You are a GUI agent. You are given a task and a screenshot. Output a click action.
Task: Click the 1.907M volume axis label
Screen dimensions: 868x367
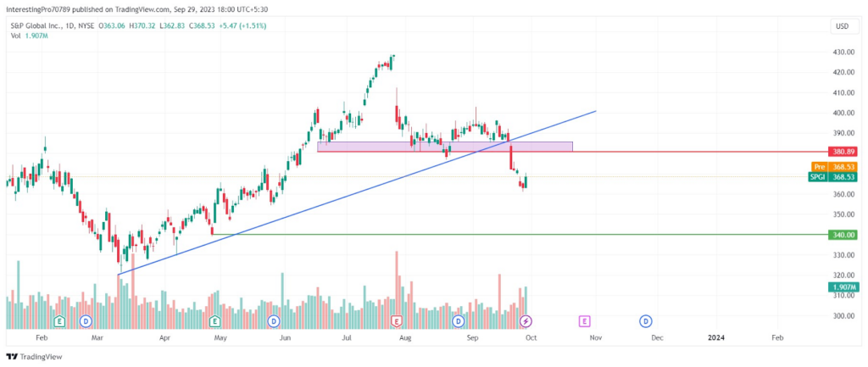point(843,286)
